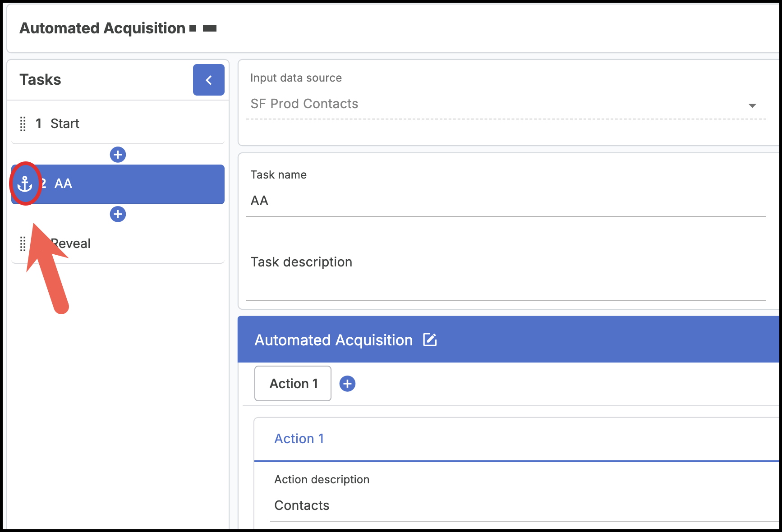Click the rectangle icon after the page title

(210, 28)
